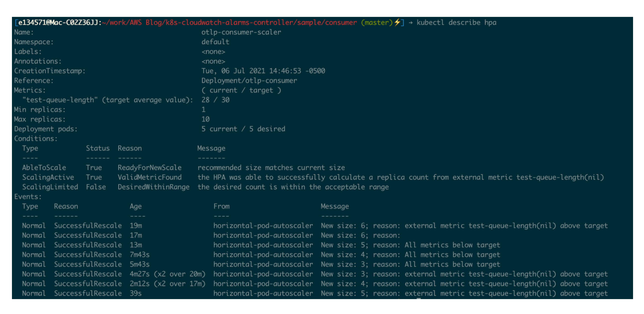Image resolution: width=644 pixels, height=314 pixels.
Task: Click the (master) git branch label
Action: pyautogui.click(x=377, y=23)
